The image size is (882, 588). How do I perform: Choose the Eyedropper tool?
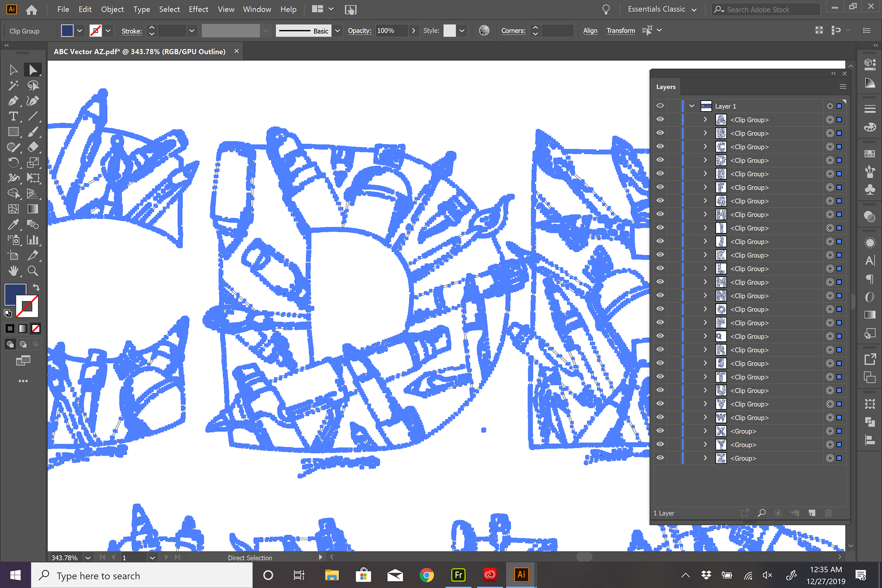(x=13, y=225)
